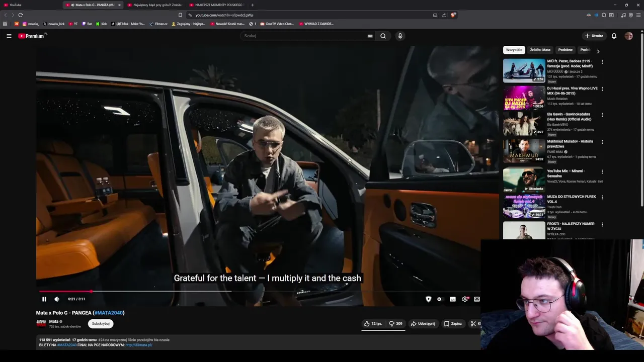The width and height of the screenshot is (644, 362).
Task: Open options for DJ Hazel Viva Wapno
Action: [602, 89]
